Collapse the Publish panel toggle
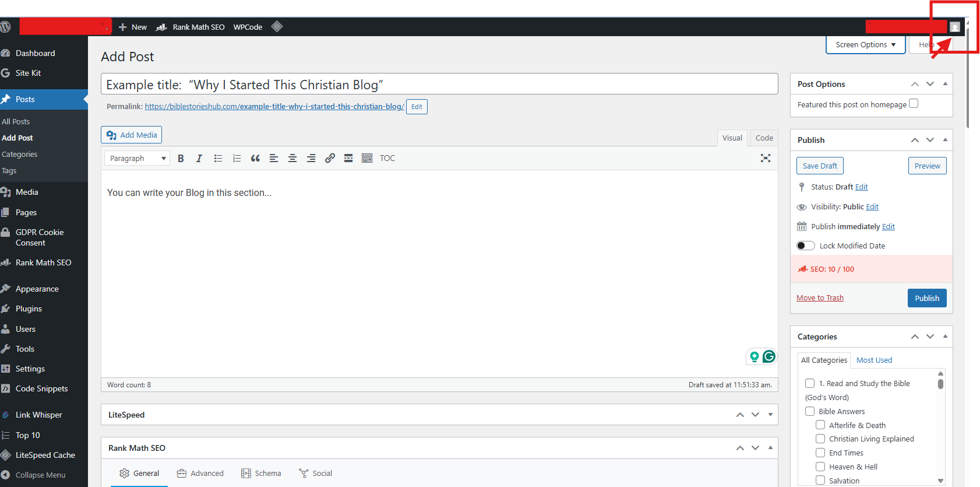 tap(945, 140)
